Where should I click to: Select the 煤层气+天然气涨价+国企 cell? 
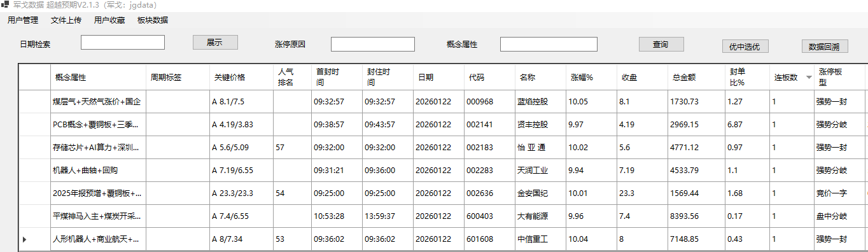98,101
